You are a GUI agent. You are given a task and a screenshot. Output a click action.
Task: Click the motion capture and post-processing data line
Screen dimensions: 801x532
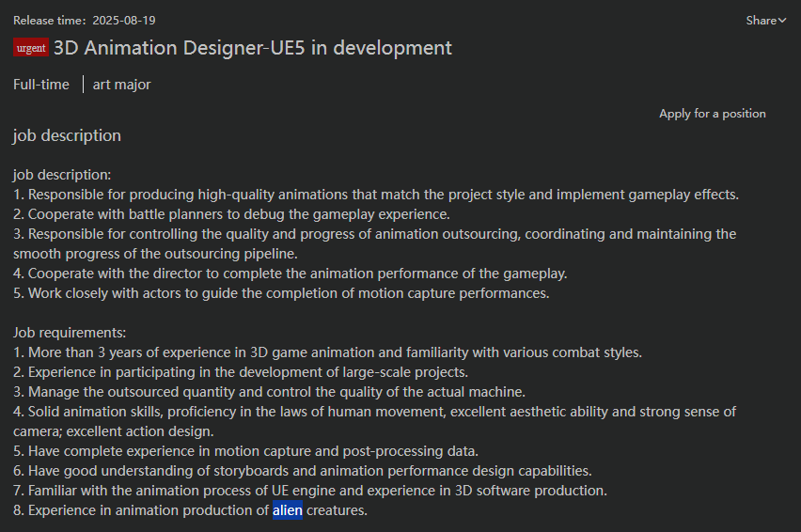pyautogui.click(x=245, y=451)
